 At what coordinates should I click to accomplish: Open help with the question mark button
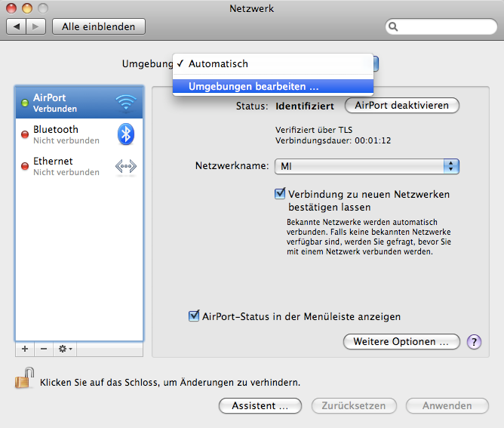pyautogui.click(x=474, y=341)
